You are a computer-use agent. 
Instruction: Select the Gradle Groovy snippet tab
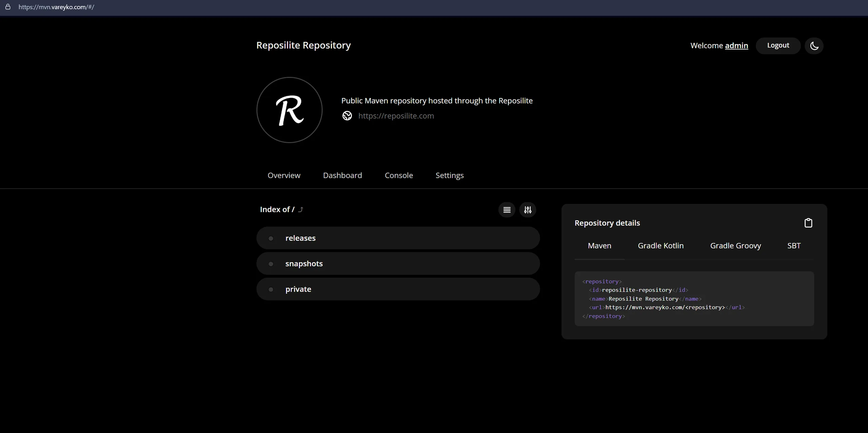(x=735, y=245)
